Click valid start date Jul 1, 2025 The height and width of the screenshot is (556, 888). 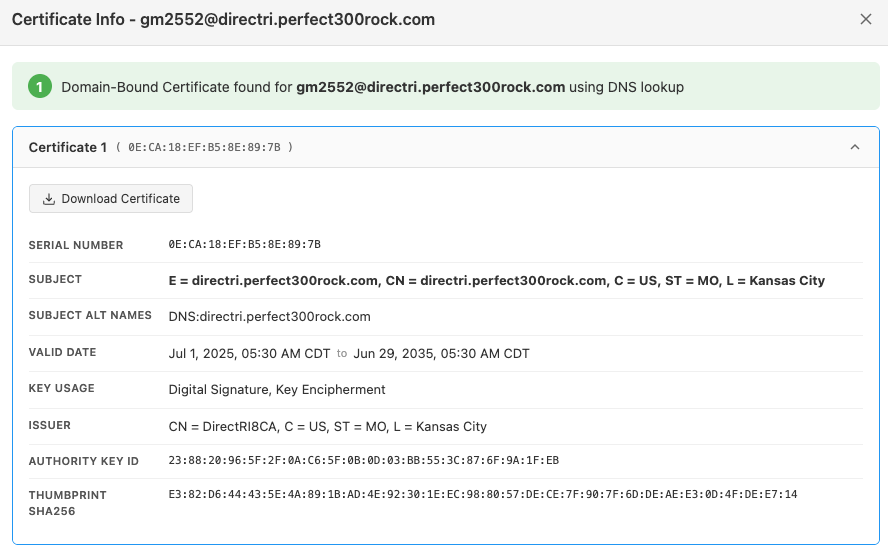tap(249, 353)
